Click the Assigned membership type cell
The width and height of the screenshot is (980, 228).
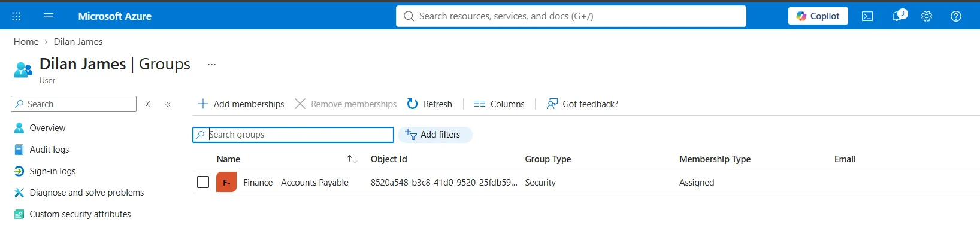click(697, 183)
